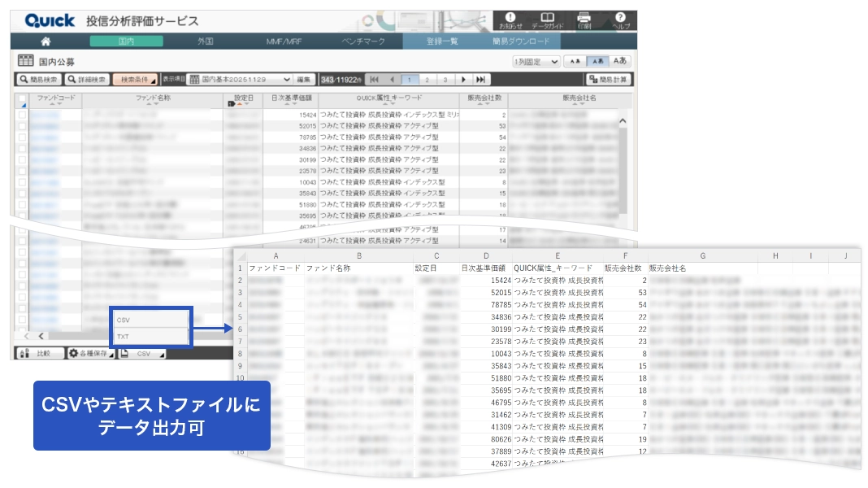The width and height of the screenshot is (868, 488).
Task: Select the medium font size button
Action: click(x=597, y=62)
